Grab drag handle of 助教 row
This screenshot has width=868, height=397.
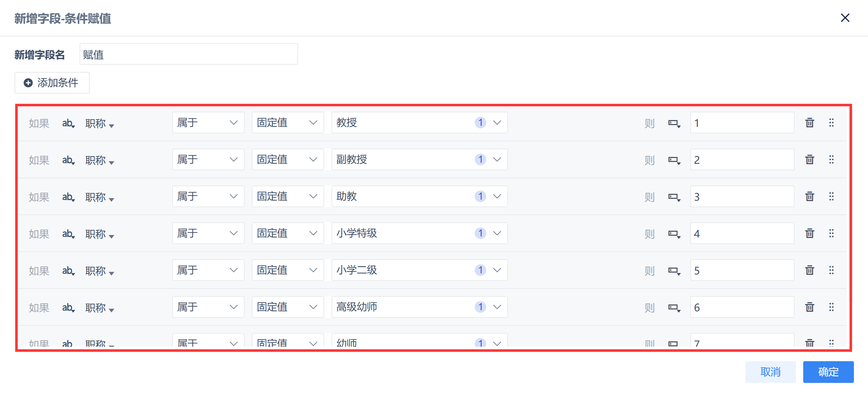[x=831, y=196]
